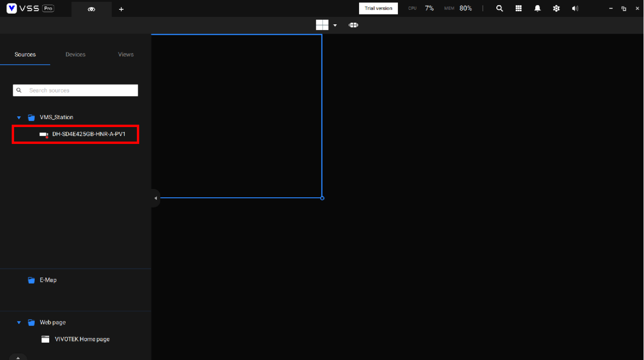This screenshot has height=360, width=644.
Task: Click the 360-degree view mode icon
Action: click(353, 25)
